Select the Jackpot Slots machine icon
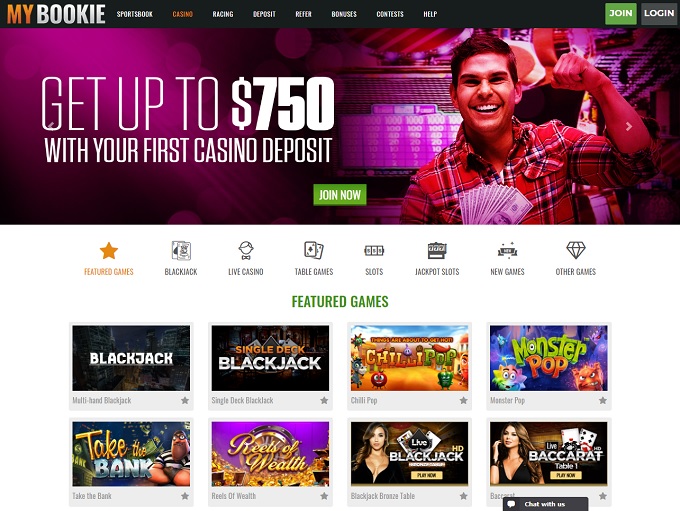 click(x=437, y=250)
